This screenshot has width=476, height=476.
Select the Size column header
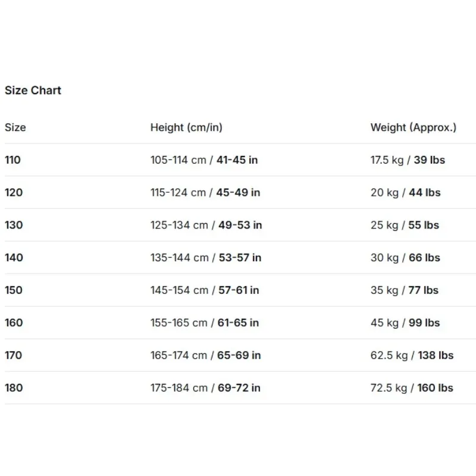click(15, 127)
